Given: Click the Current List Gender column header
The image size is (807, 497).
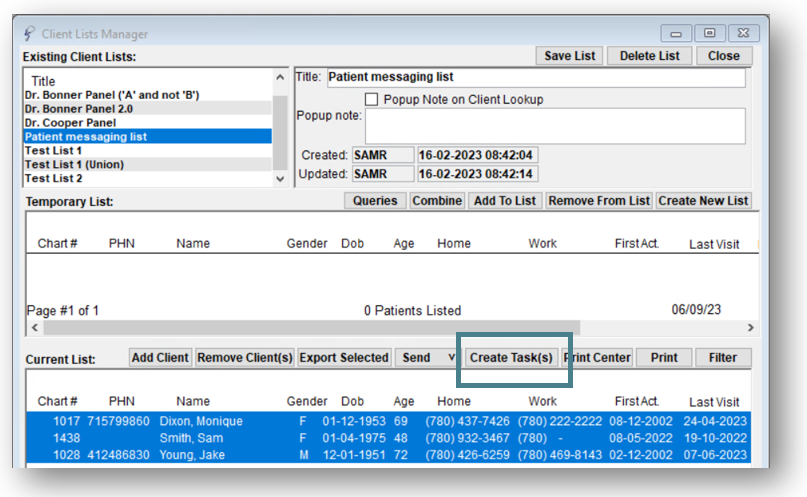Looking at the screenshot, I should tap(307, 401).
